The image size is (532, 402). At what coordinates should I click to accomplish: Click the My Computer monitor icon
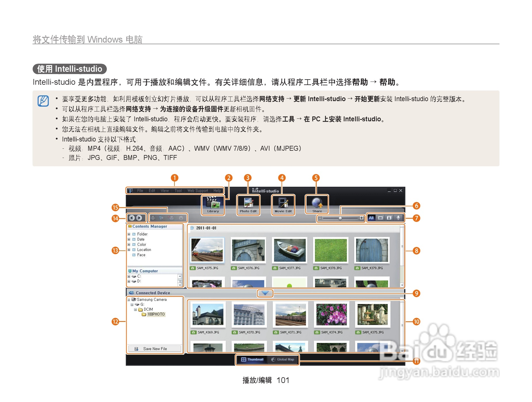130,271
